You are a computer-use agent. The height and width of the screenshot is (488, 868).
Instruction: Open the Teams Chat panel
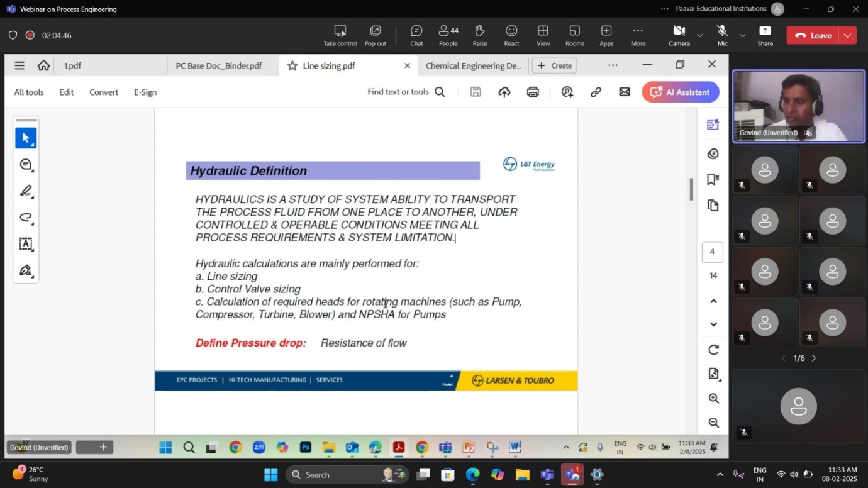tap(416, 35)
